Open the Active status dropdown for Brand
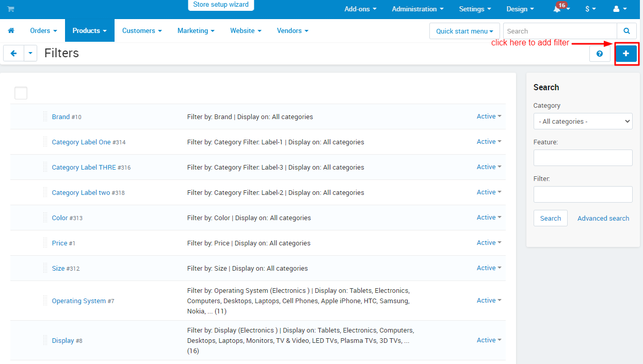Viewport: 643px width, 364px height. pyautogui.click(x=489, y=117)
